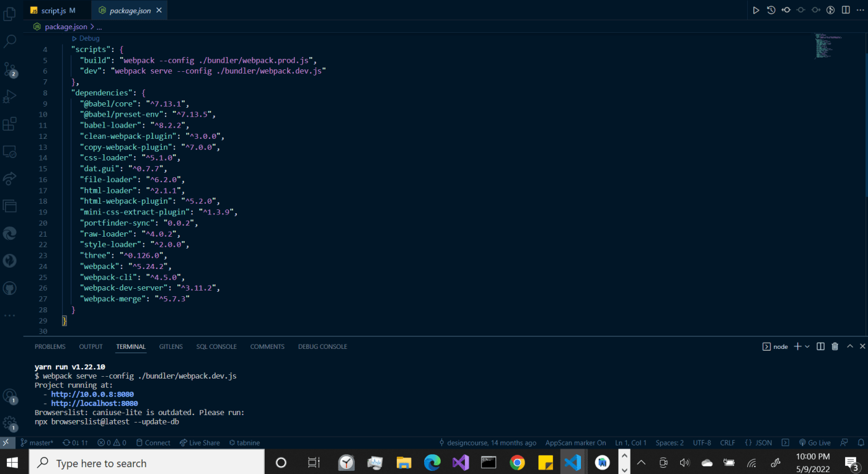Image resolution: width=868 pixels, height=474 pixels.
Task: Click the Run play icon in editor toolbar
Action: (756, 10)
